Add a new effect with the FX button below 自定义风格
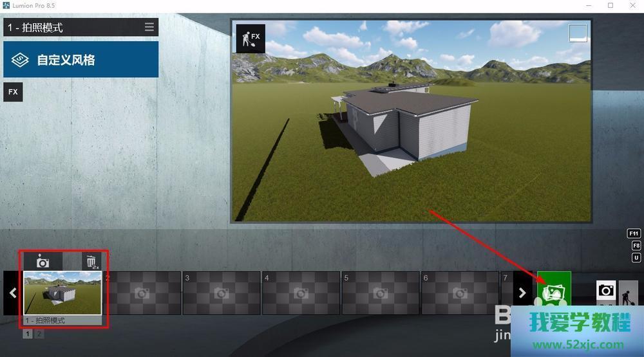 point(13,92)
